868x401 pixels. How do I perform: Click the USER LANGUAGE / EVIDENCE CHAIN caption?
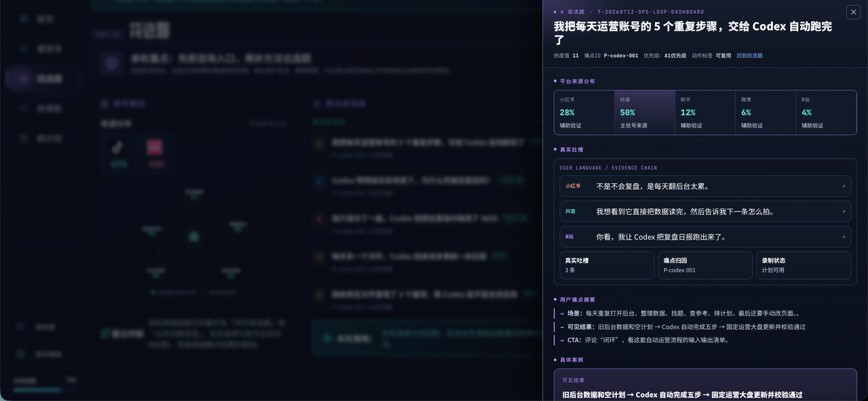(608, 168)
